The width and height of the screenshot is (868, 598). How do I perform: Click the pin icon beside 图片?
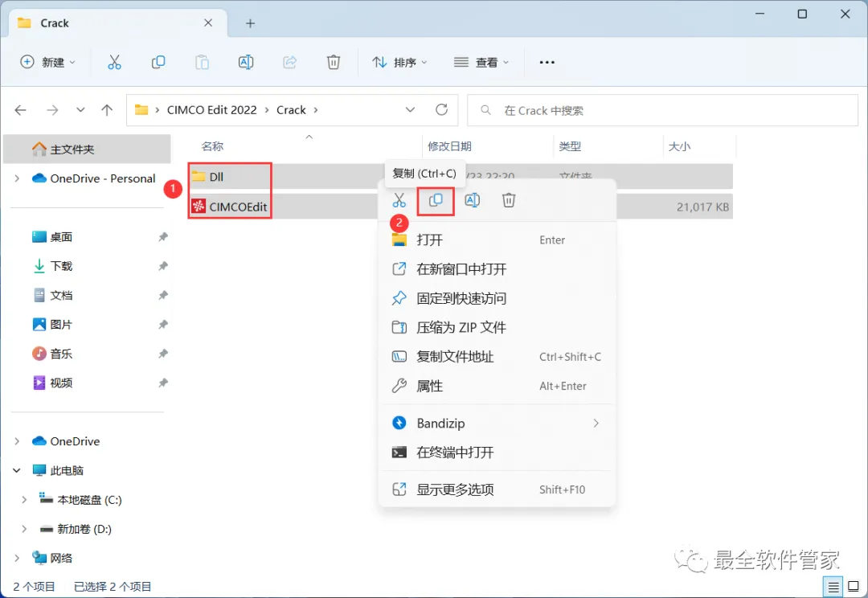tap(162, 325)
